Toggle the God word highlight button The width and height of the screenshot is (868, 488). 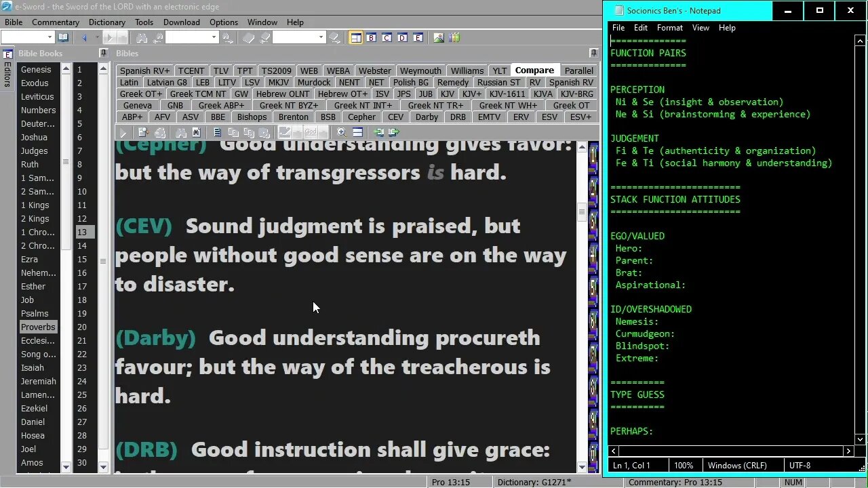pyautogui.click(x=311, y=132)
